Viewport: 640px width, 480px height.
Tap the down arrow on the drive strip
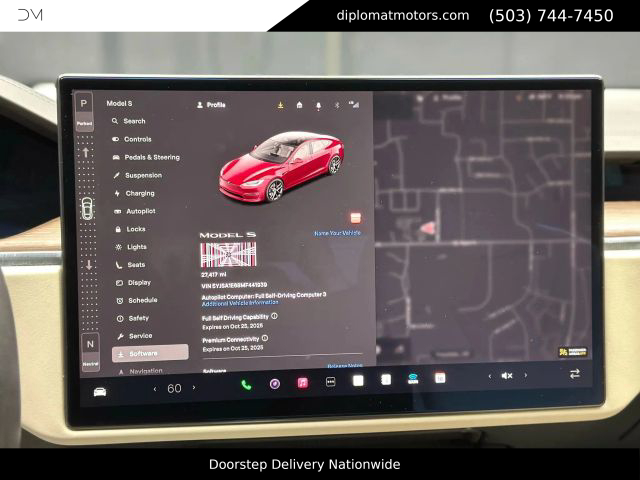[89, 265]
